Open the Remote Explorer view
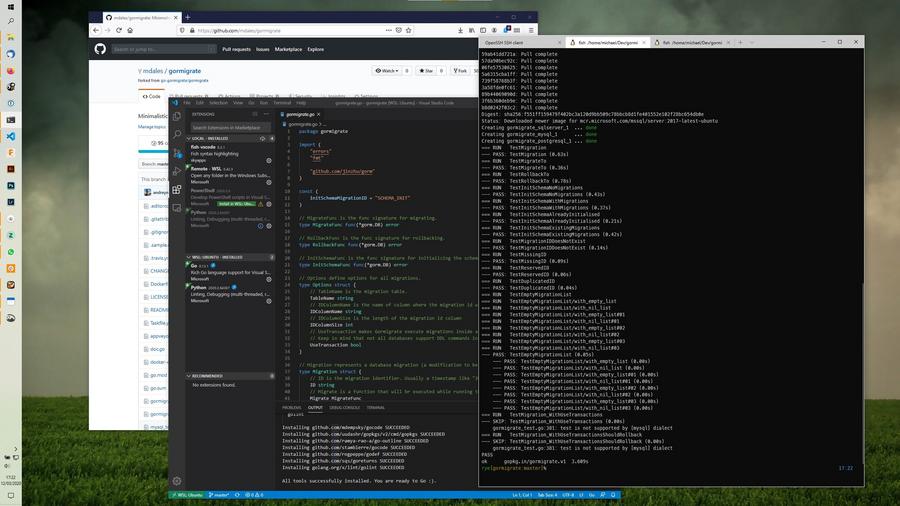This screenshot has height=506, width=900. pos(177,207)
